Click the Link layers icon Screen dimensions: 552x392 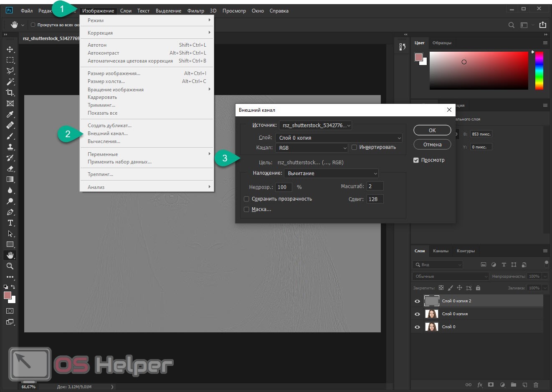tap(468, 385)
